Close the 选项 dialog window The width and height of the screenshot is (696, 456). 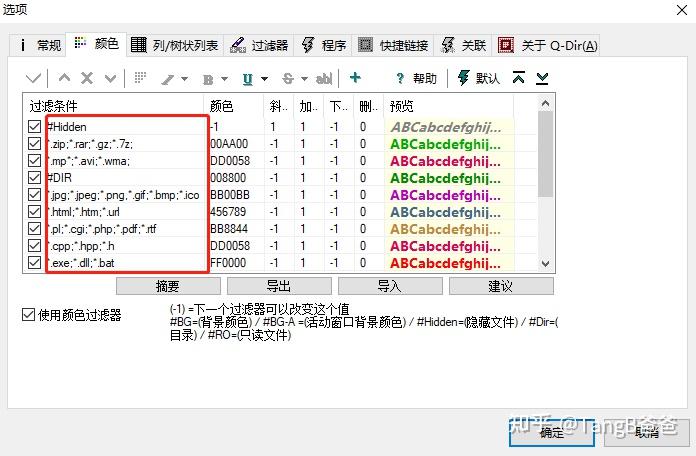pyautogui.click(x=682, y=10)
